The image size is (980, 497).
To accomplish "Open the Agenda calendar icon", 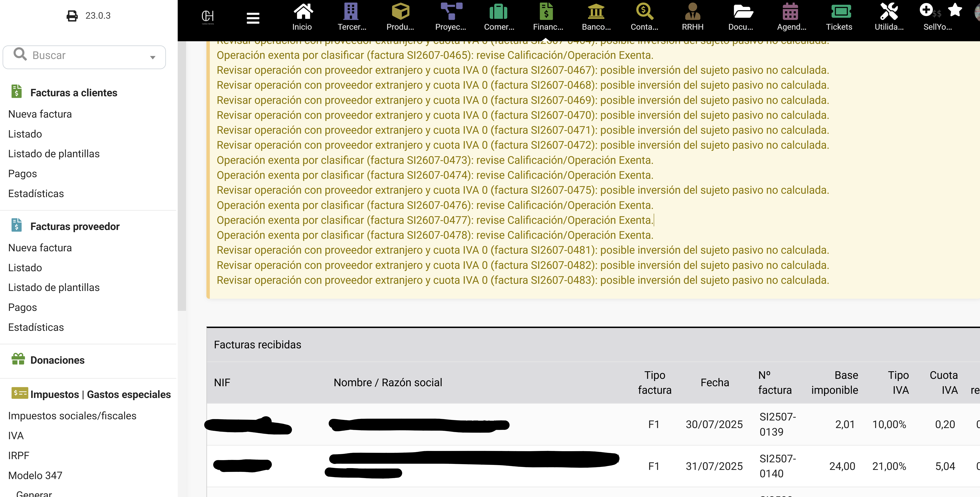I will point(790,11).
